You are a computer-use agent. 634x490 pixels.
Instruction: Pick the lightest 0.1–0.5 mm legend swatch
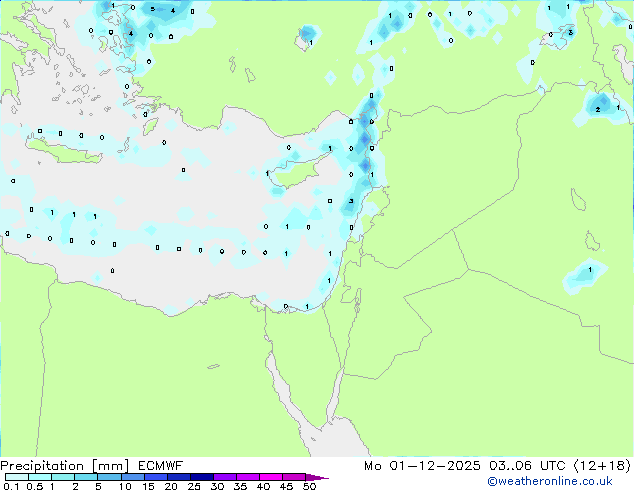tap(17, 477)
